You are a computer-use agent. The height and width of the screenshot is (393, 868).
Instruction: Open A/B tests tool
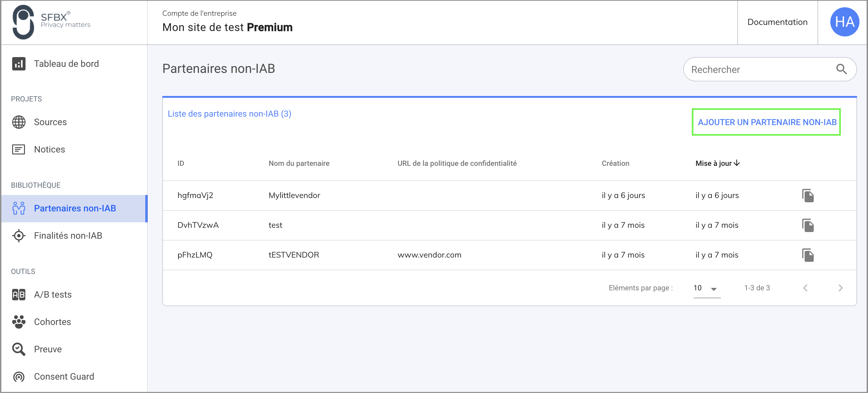(x=53, y=294)
